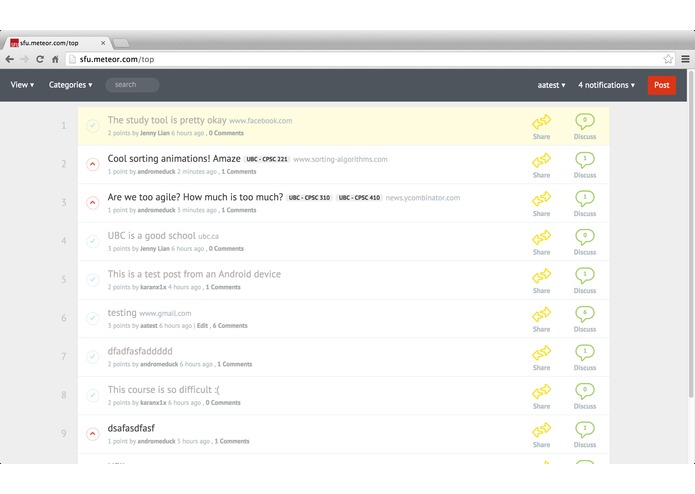
Task: Open 'UBC is a good school' post title
Action: click(151, 236)
